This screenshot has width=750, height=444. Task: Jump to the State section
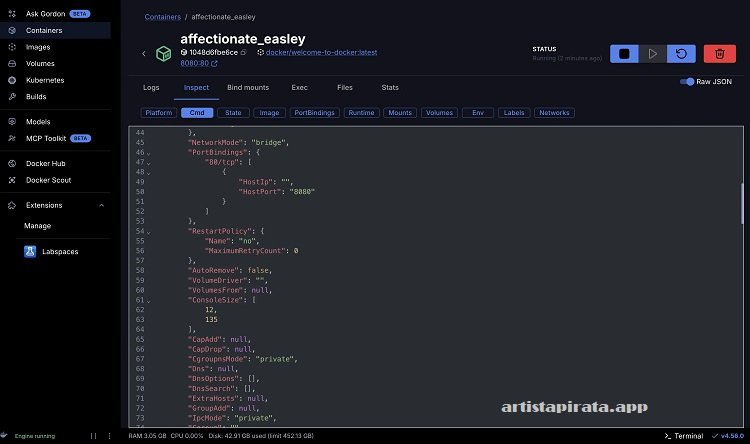pos(233,113)
